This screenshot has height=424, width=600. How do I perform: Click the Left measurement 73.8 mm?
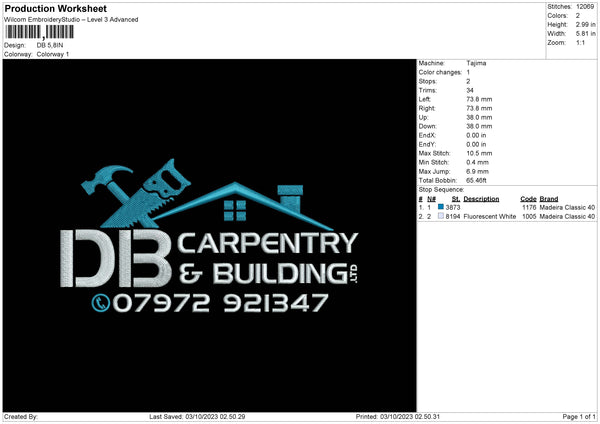[479, 99]
